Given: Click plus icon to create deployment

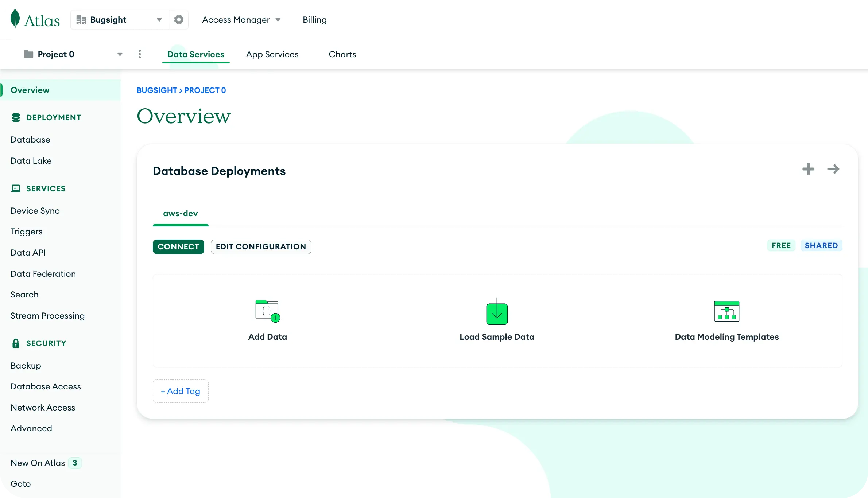Looking at the screenshot, I should (808, 169).
